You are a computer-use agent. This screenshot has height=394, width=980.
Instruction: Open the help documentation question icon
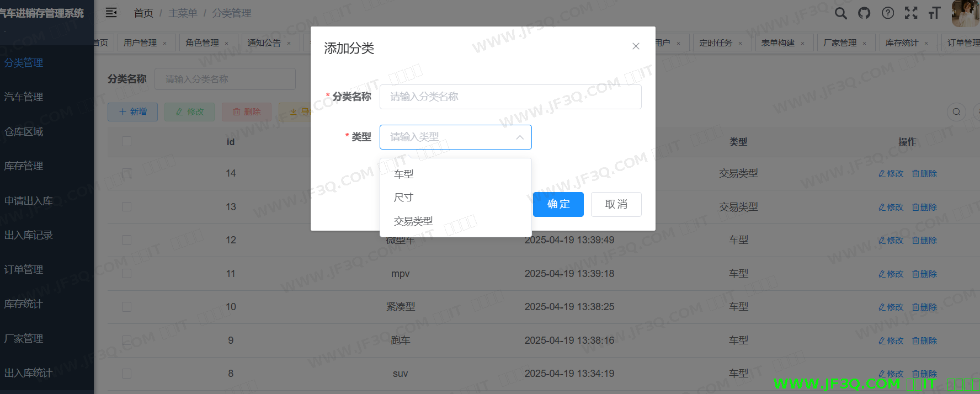coord(888,13)
